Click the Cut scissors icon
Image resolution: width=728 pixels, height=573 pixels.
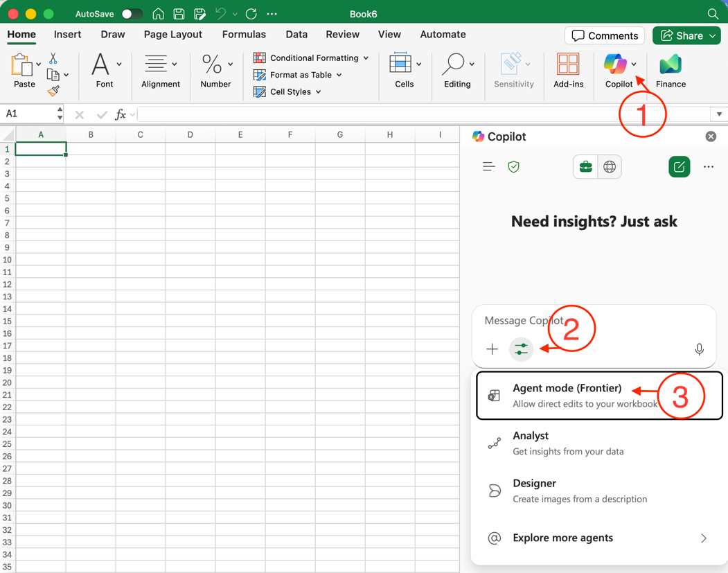tap(53, 59)
